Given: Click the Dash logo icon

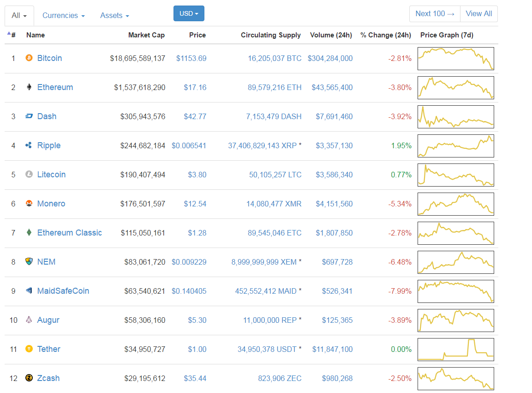Looking at the screenshot, I should pos(29,116).
